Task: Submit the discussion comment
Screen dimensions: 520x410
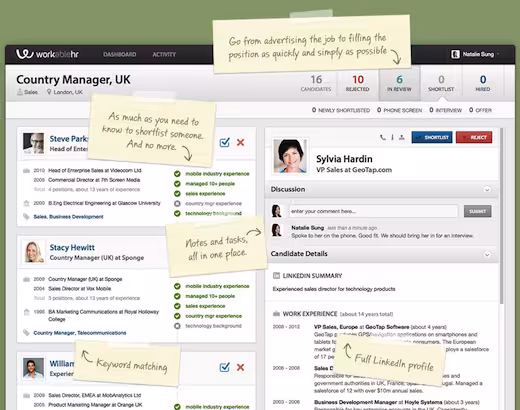Action: (x=477, y=211)
